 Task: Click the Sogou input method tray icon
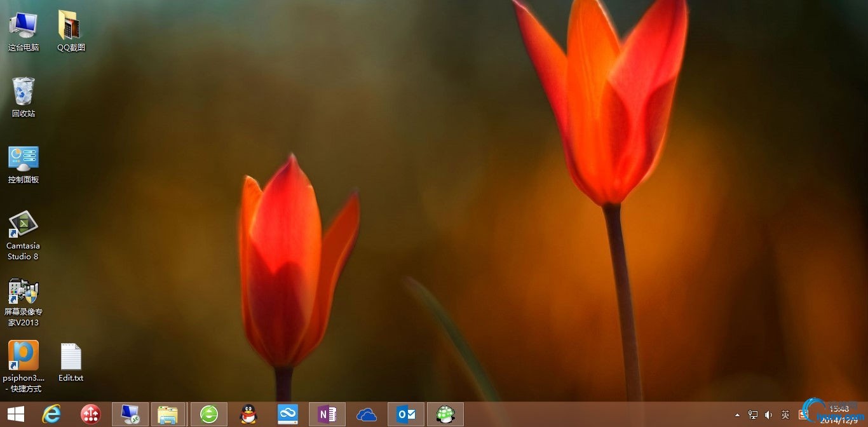click(803, 415)
